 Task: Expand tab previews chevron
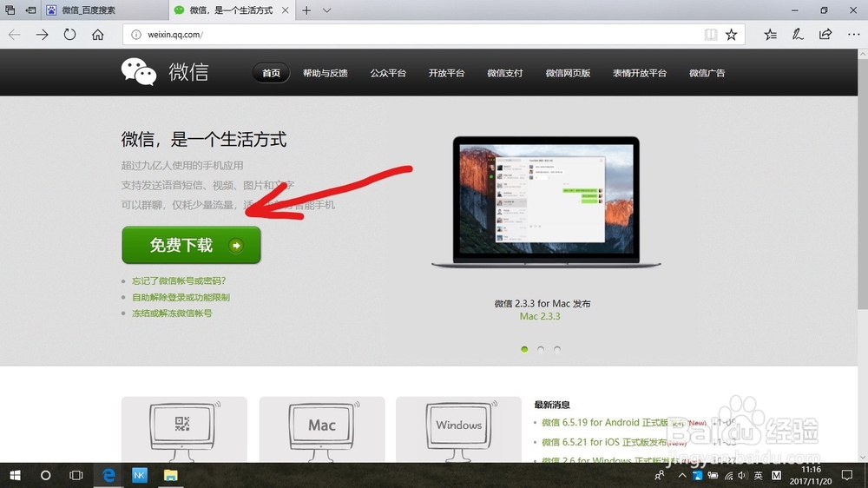point(326,10)
